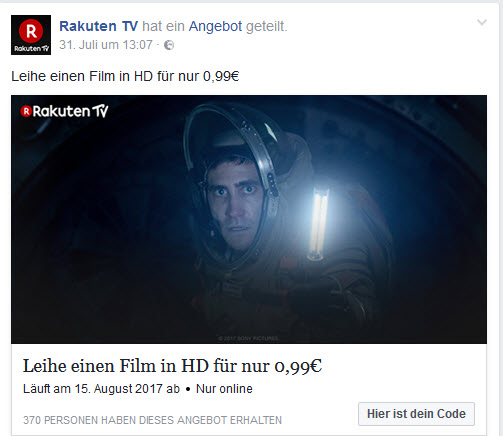503x436 pixels.
Task: Select the post caption above the image
Action: click(125, 76)
